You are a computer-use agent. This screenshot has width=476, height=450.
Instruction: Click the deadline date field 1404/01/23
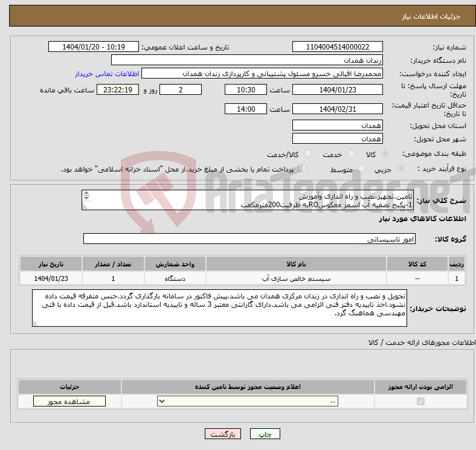tap(337, 89)
